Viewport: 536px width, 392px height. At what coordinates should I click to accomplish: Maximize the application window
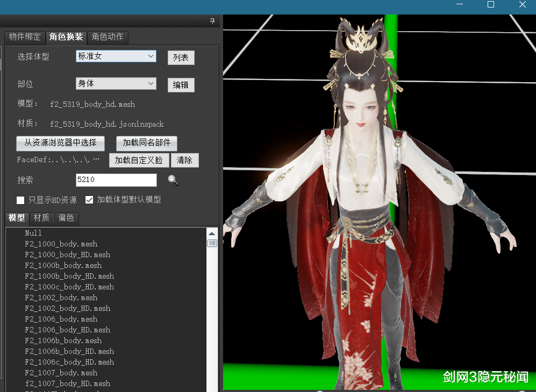(491, 4)
